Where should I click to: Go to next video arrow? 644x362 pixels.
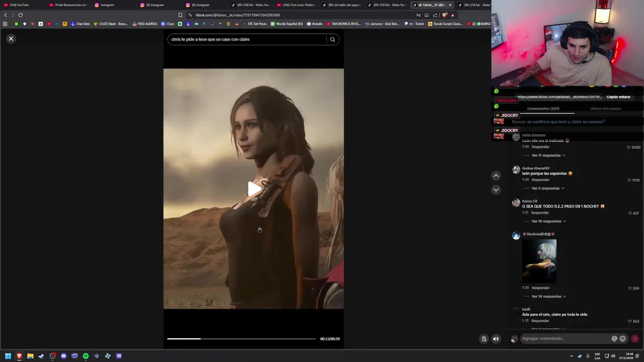coord(496,190)
